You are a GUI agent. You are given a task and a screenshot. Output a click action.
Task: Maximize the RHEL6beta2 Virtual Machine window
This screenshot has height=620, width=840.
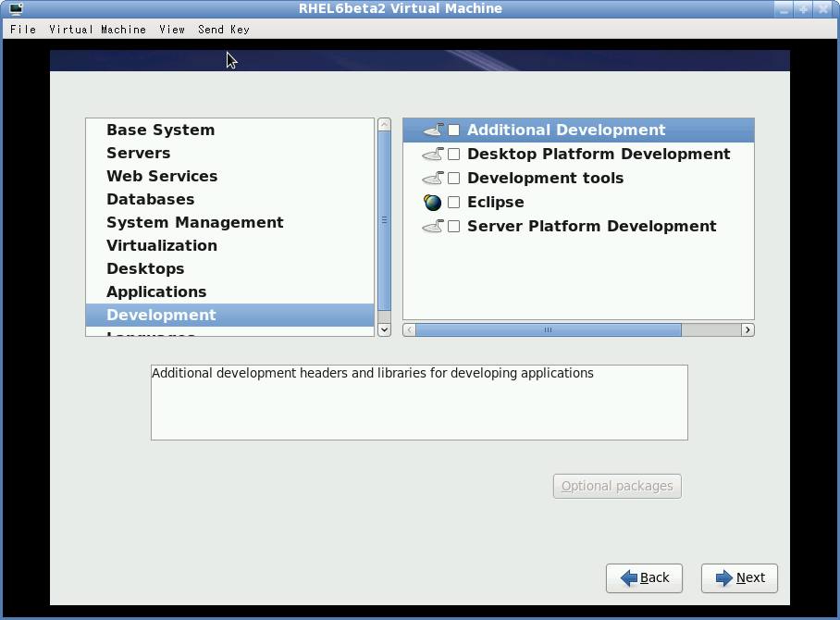pos(803,9)
